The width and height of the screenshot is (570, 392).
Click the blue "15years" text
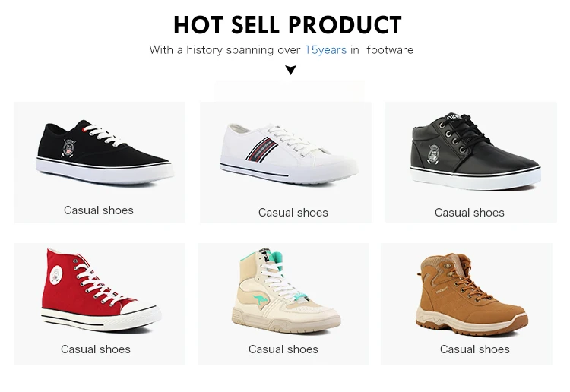[325, 50]
